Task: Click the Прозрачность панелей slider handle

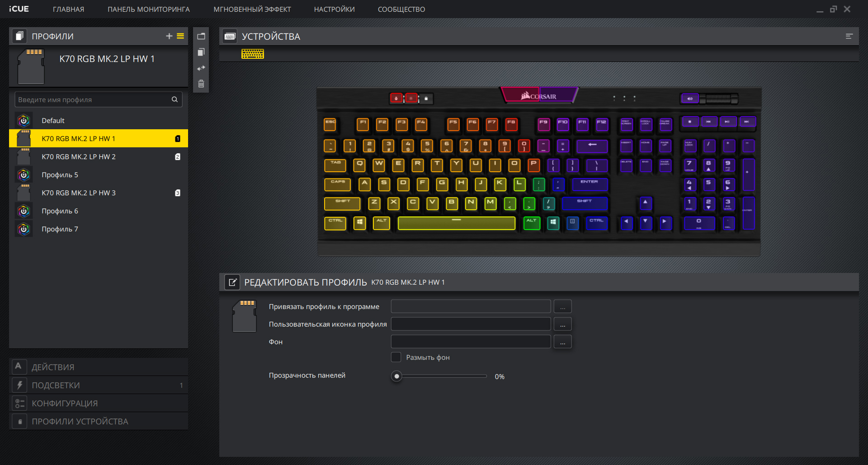Action: [396, 376]
